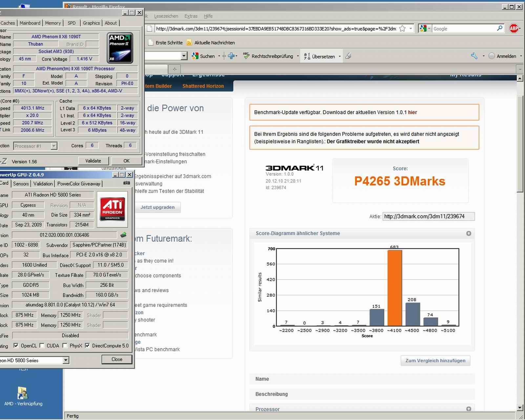Click the orange ~4100 score bar in chart

394,288
